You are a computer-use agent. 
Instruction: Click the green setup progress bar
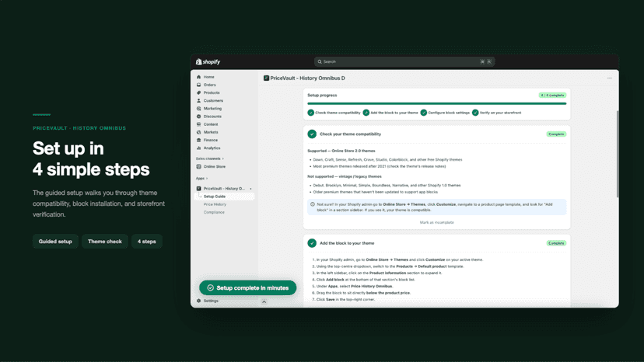pyautogui.click(x=436, y=103)
